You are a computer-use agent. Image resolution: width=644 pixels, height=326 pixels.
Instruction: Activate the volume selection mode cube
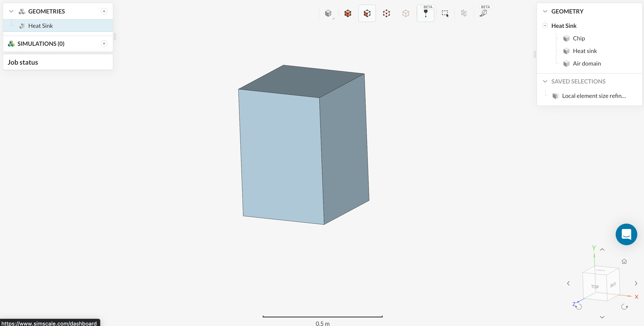348,13
